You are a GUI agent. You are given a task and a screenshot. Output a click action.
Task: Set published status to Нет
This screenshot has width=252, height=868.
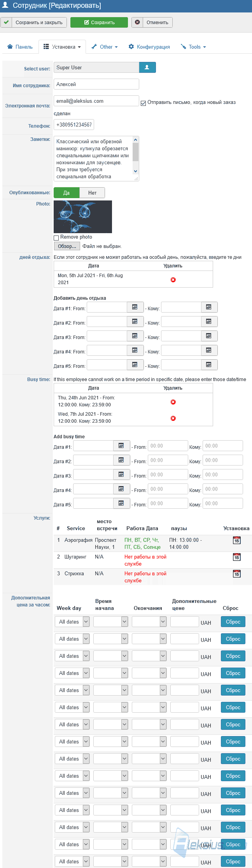pyautogui.click(x=92, y=193)
